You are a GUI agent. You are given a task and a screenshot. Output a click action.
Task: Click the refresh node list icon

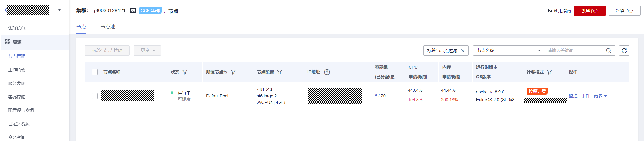624,51
